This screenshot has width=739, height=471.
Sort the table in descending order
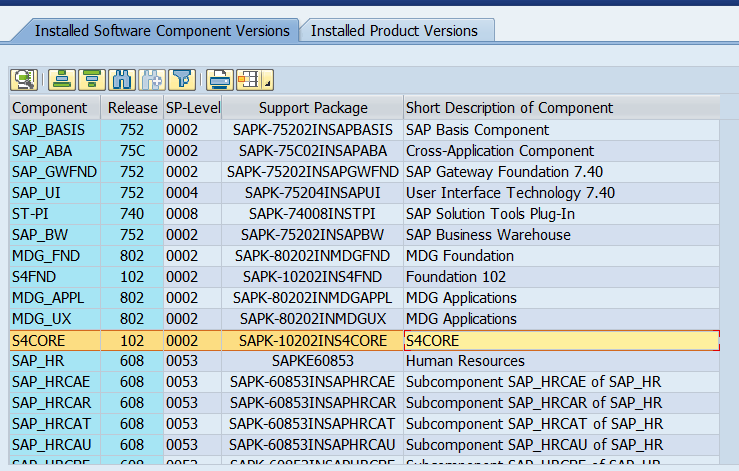(91, 80)
